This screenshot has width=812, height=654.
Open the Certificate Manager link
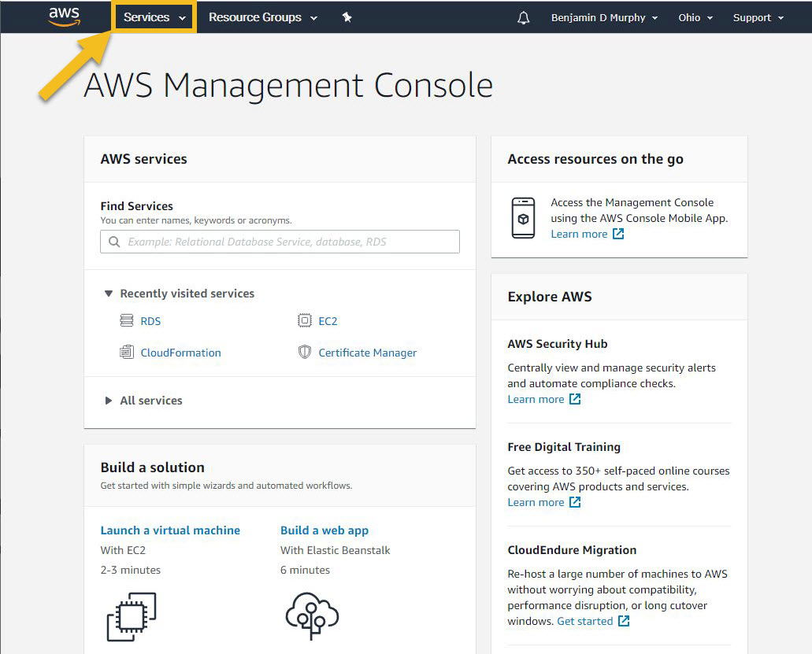pyautogui.click(x=367, y=353)
